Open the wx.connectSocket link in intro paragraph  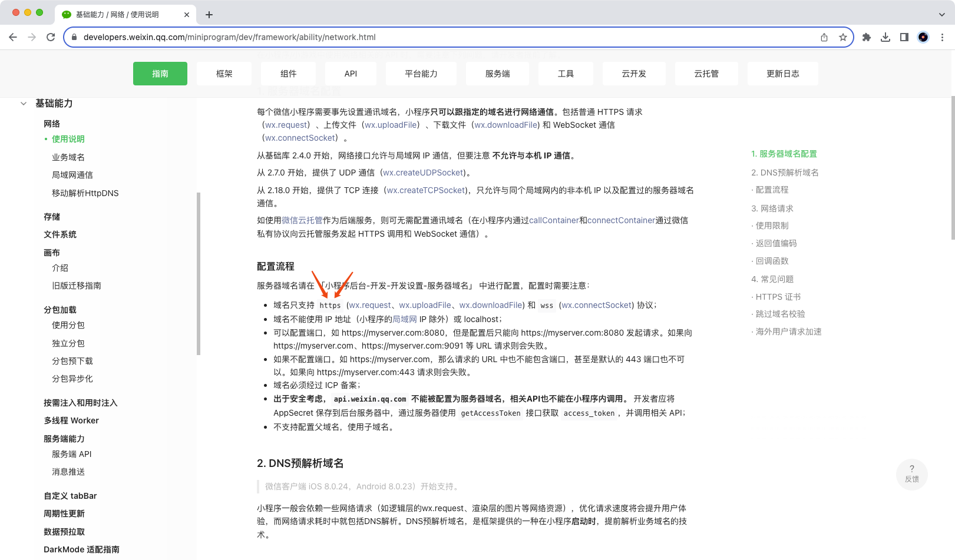click(x=300, y=138)
